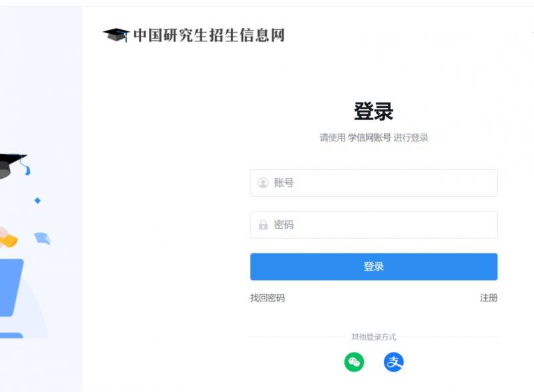Viewport: 534px width, 392px height.
Task: Click the blue laptop illustration at left
Action: coord(10,288)
